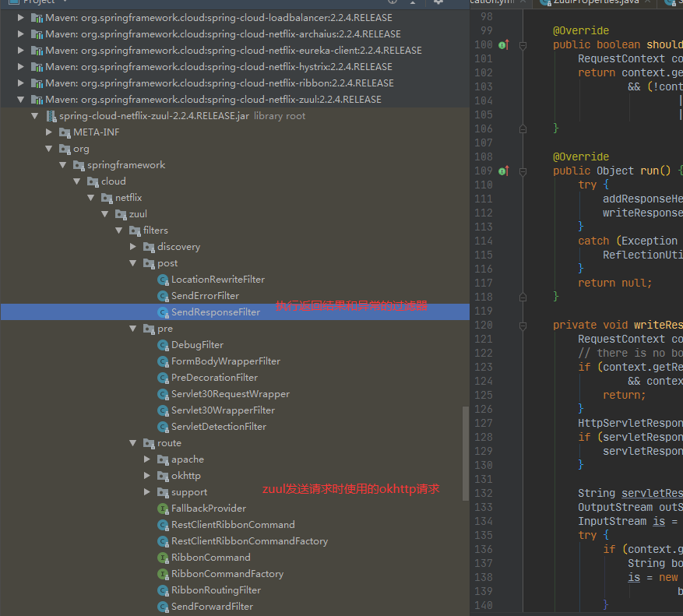Screen dimensions: 683x616
Task: Collapse the route package
Action: click(133, 443)
